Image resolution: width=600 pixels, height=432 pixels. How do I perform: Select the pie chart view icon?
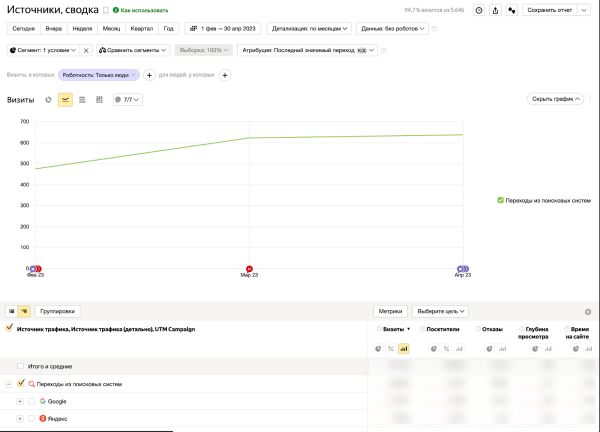point(48,100)
